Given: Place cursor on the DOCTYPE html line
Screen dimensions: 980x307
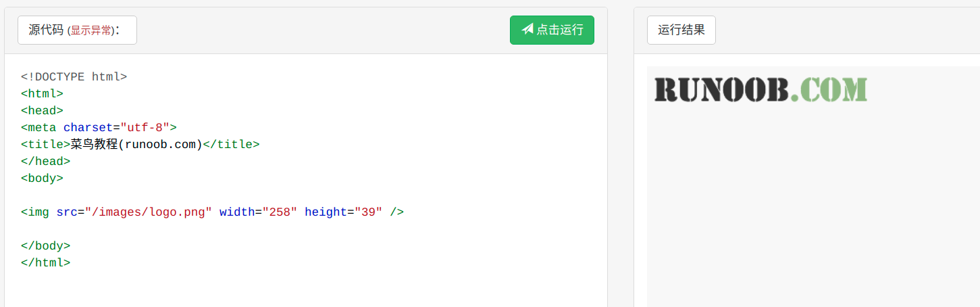Looking at the screenshot, I should tap(74, 77).
